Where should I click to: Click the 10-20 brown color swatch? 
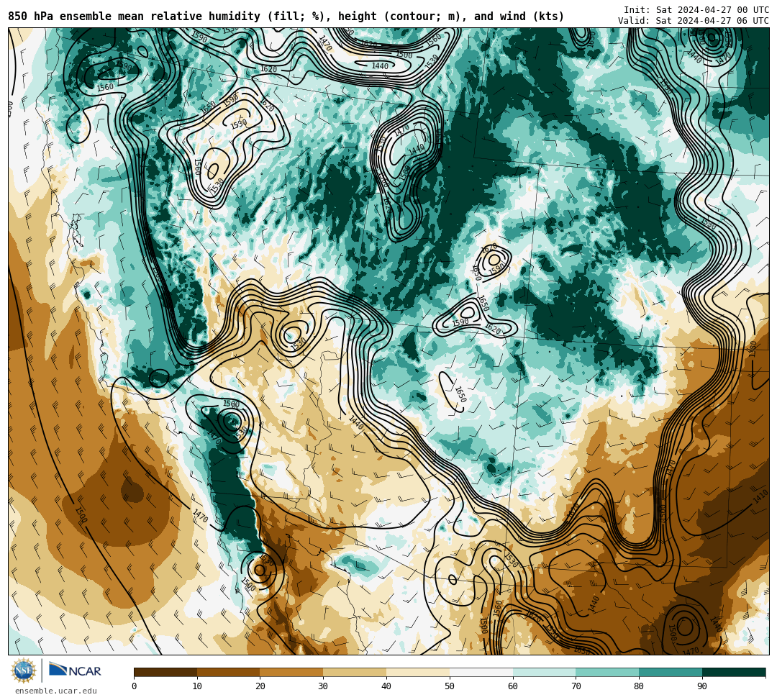229,672
